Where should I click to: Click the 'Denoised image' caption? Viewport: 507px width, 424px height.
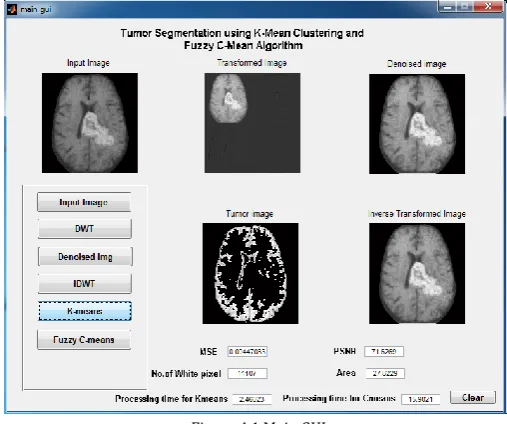tap(417, 64)
